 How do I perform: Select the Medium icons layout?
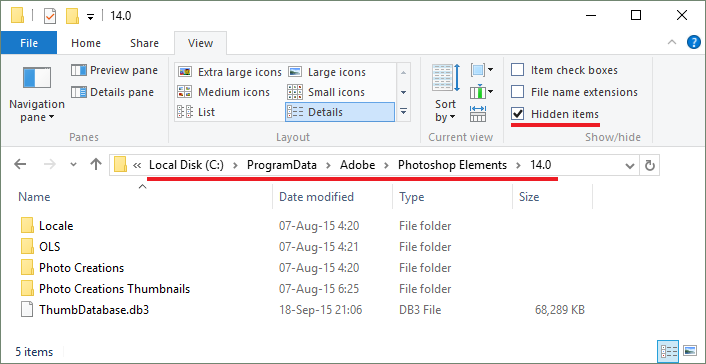224,92
